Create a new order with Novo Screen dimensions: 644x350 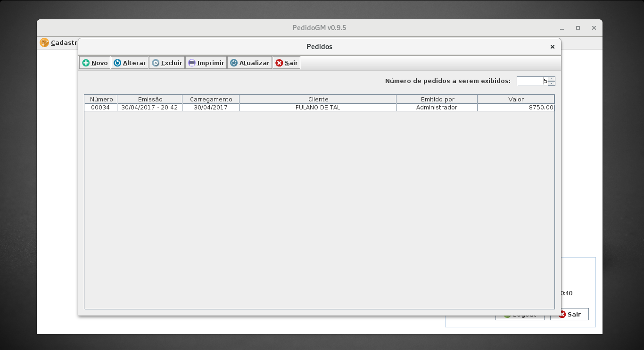95,63
